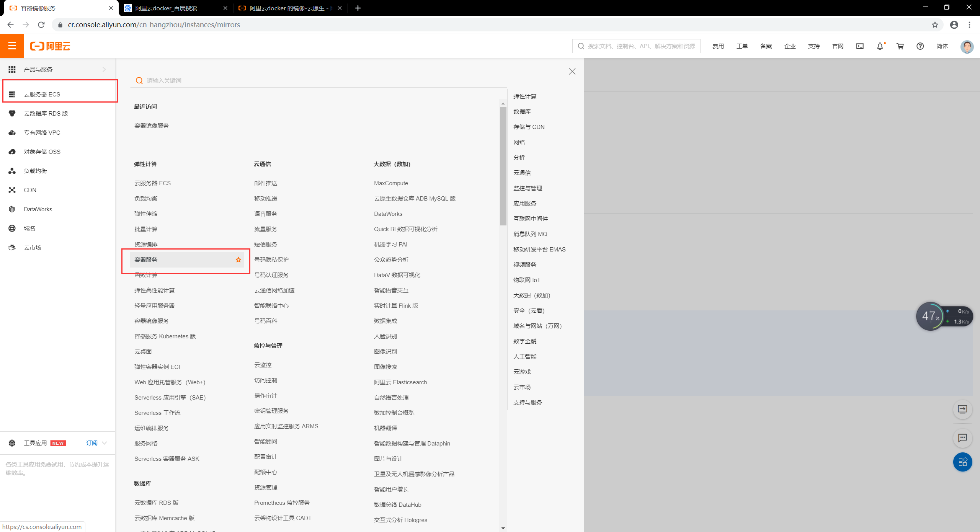Click the blue floating grid widget button
This screenshot has width=980, height=532.
[962, 462]
